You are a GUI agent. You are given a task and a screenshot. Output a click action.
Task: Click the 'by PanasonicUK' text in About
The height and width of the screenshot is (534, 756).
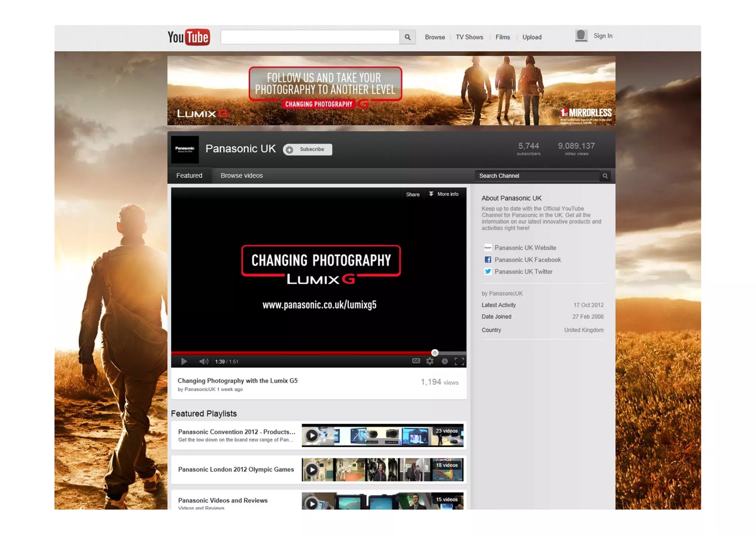click(x=502, y=294)
